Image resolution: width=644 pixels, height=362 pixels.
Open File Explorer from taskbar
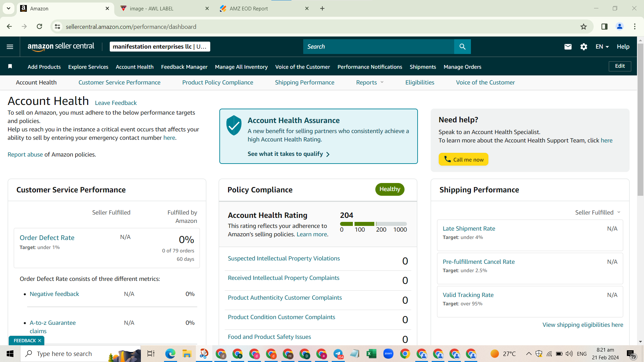187,354
